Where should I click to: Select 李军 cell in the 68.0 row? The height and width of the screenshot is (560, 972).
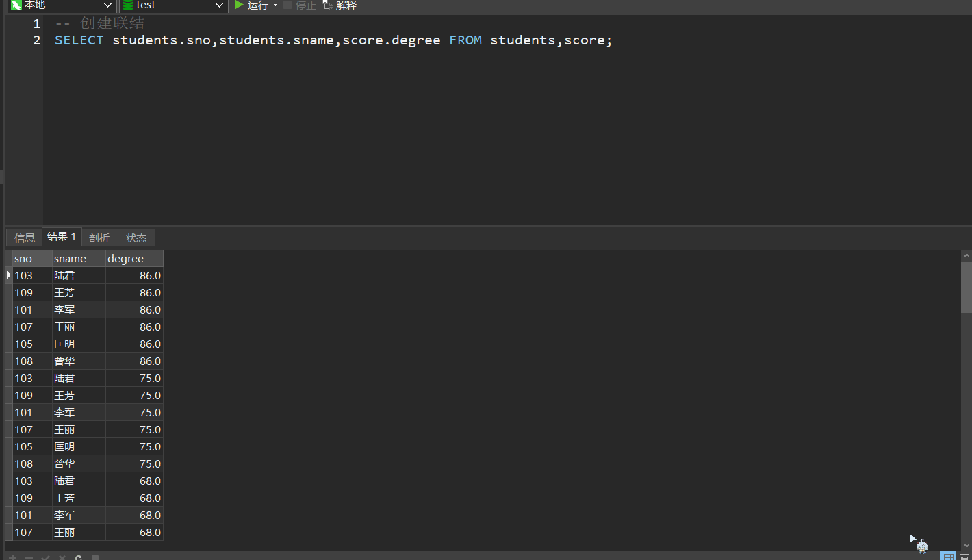click(x=79, y=516)
